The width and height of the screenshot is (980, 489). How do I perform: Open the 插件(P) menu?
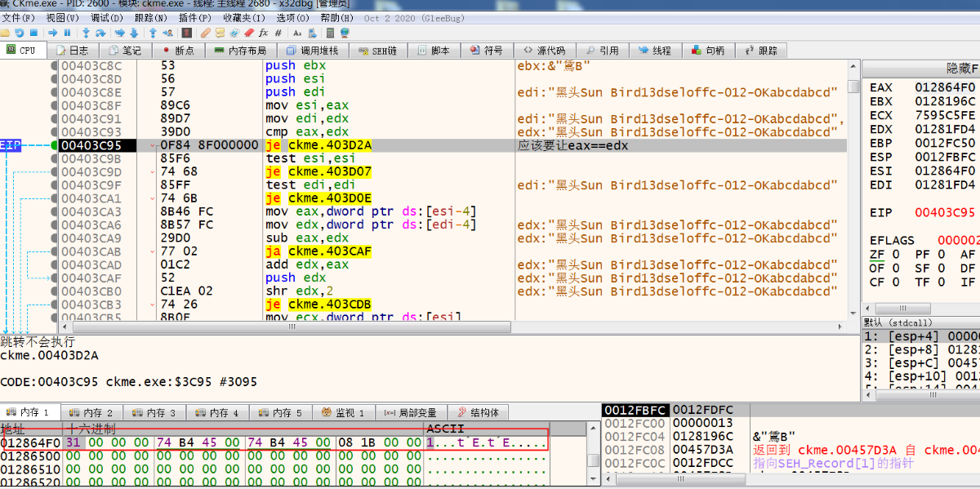[195, 18]
